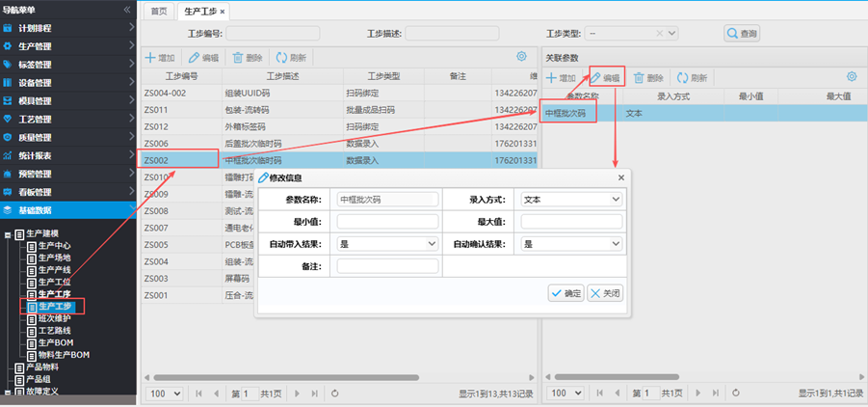This screenshot has height=407, width=868.
Task: Open the 生产管理 menu section
Action: coord(68,46)
